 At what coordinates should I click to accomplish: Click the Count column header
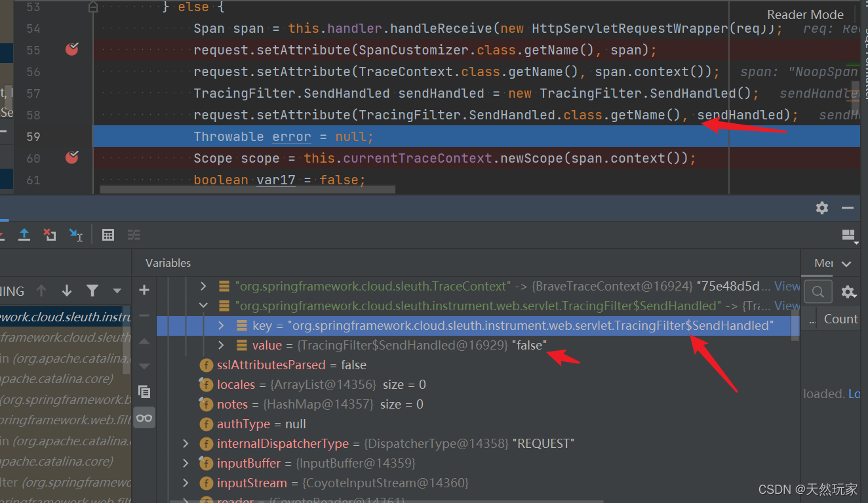point(840,319)
